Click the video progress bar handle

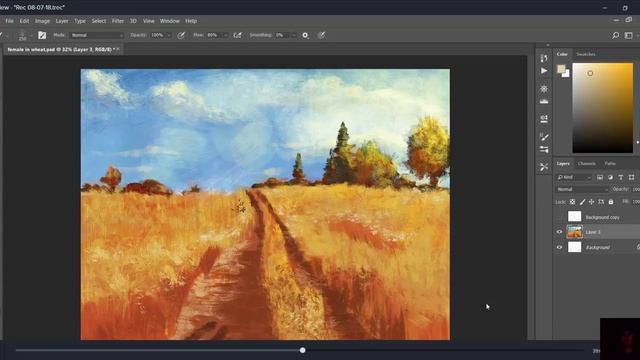click(x=302, y=350)
